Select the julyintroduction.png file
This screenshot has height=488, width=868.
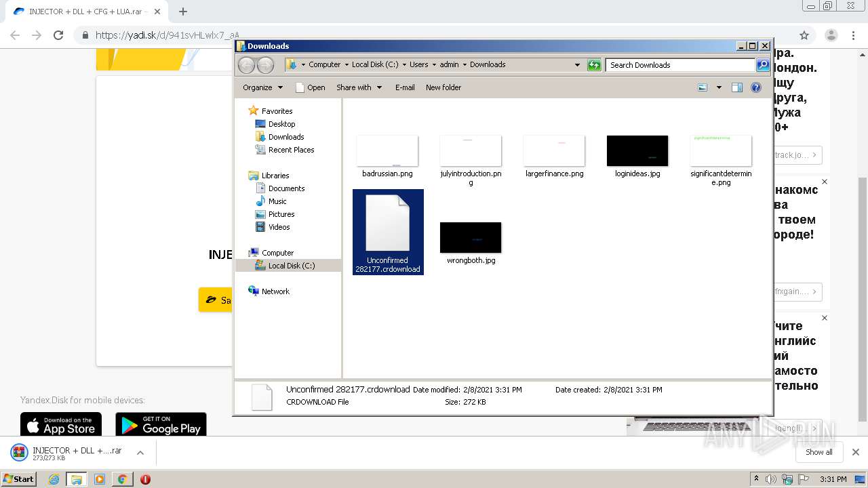(x=471, y=161)
